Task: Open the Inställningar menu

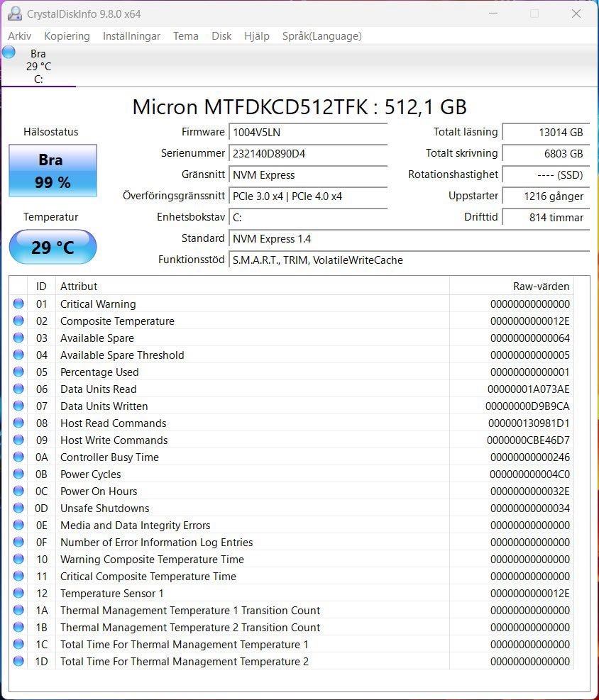Action: coord(131,36)
